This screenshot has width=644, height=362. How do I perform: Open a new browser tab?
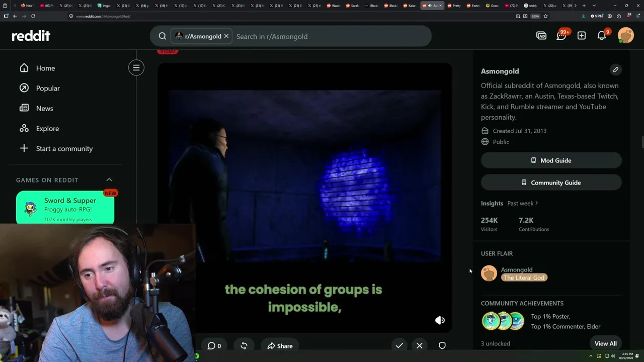coord(584,6)
